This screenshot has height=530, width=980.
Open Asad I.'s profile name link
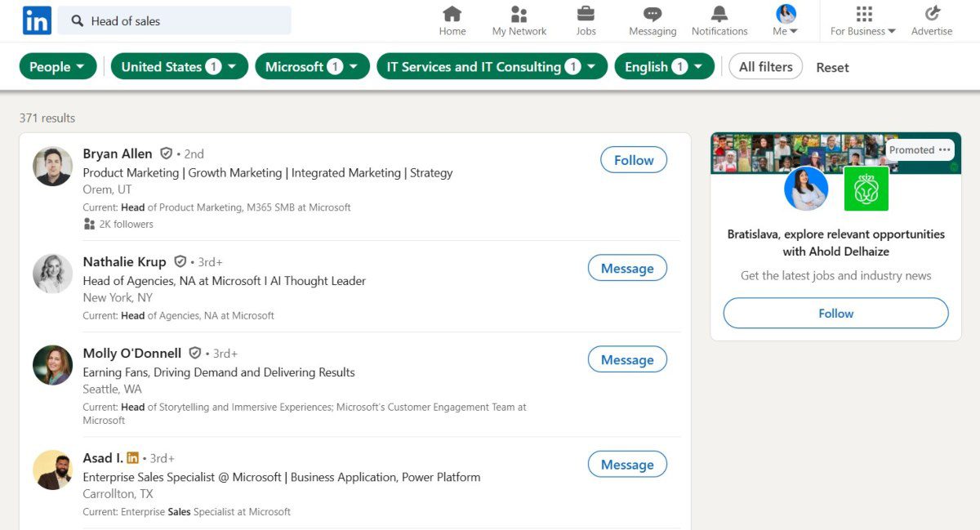[103, 458]
